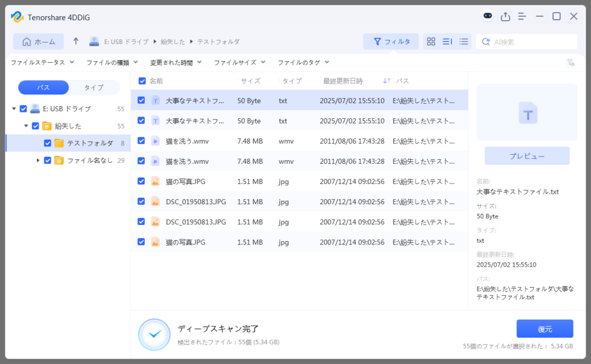
Task: Open the filter settings icon above file list
Action: (x=571, y=62)
